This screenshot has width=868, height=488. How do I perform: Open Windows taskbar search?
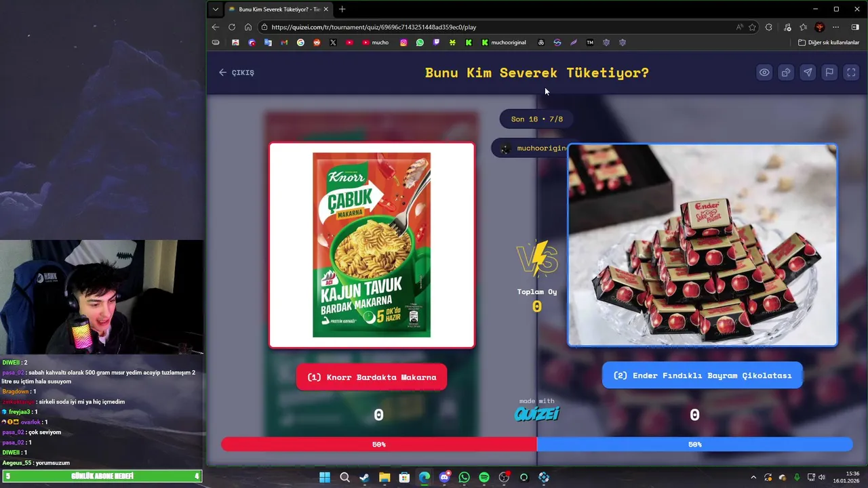(x=344, y=477)
